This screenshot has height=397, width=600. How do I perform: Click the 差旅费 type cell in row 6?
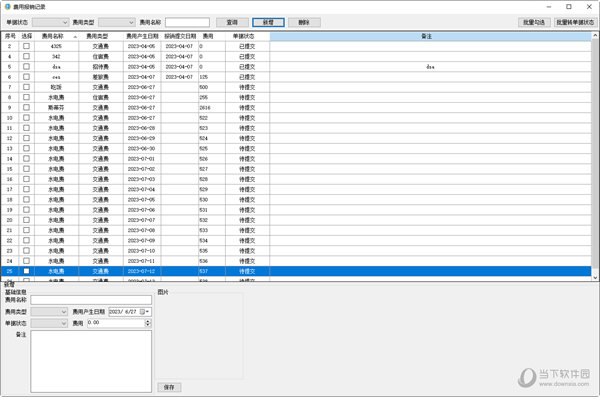101,77
